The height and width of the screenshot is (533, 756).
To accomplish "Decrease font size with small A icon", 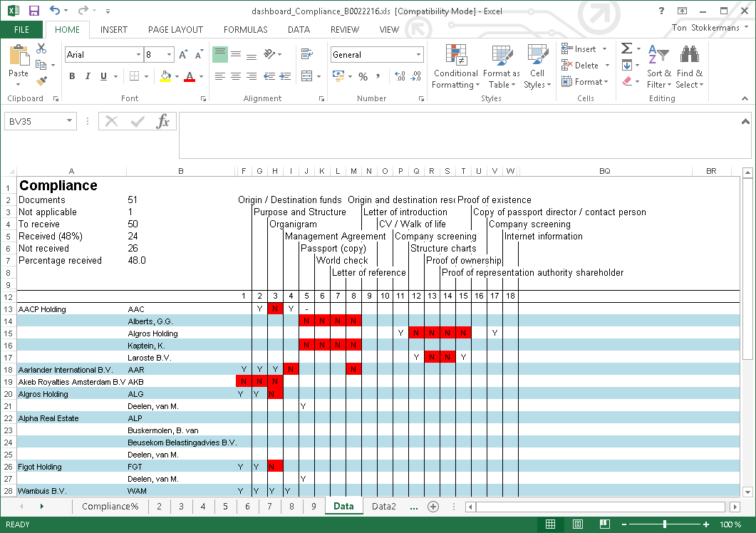I will (x=199, y=54).
